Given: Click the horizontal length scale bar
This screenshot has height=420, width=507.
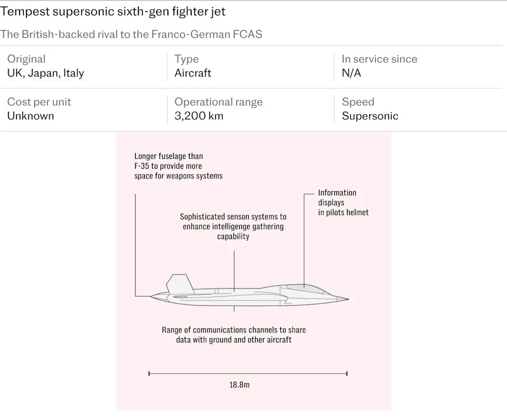Looking at the screenshot, I should [x=248, y=374].
